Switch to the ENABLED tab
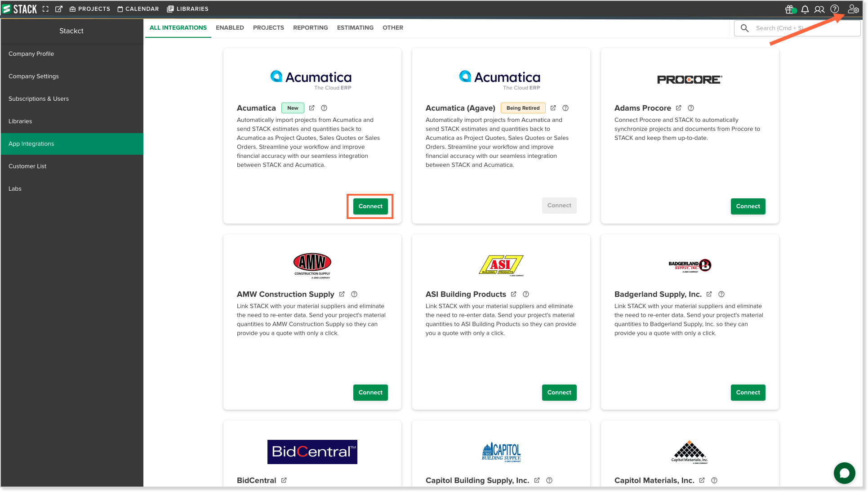This screenshot has width=868, height=492. 230,28
